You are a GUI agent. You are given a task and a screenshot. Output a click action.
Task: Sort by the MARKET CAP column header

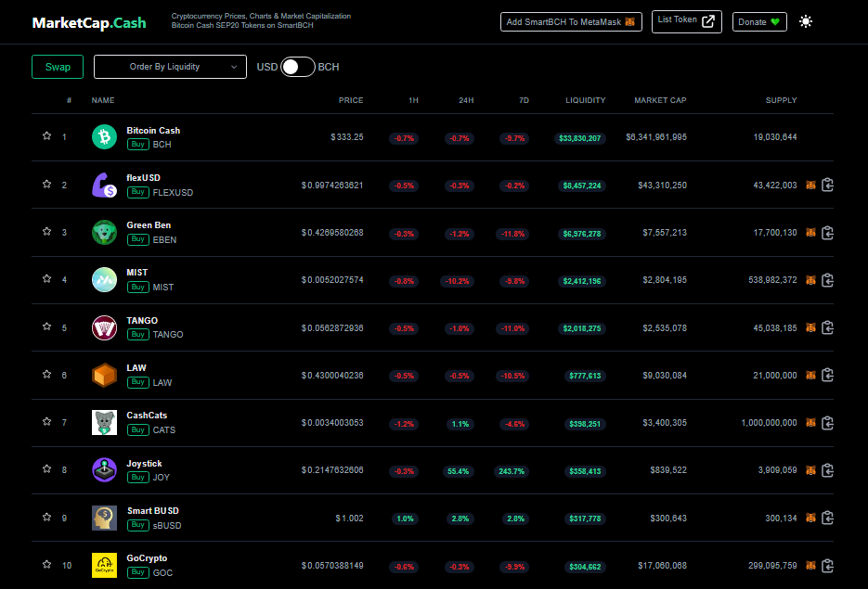point(660,100)
